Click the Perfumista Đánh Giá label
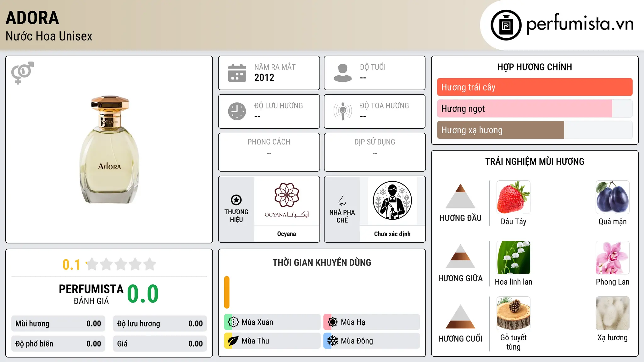Screen dimensions: 644x362 pos(91,294)
